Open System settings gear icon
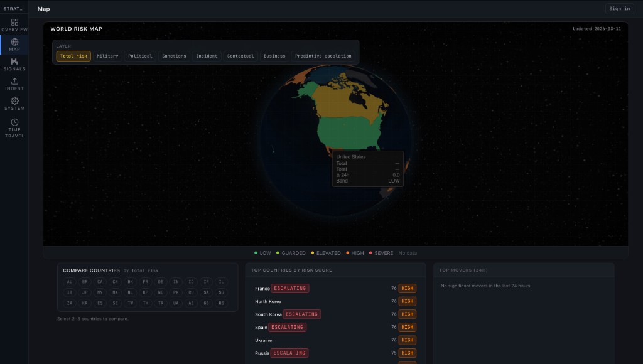 [x=14, y=101]
